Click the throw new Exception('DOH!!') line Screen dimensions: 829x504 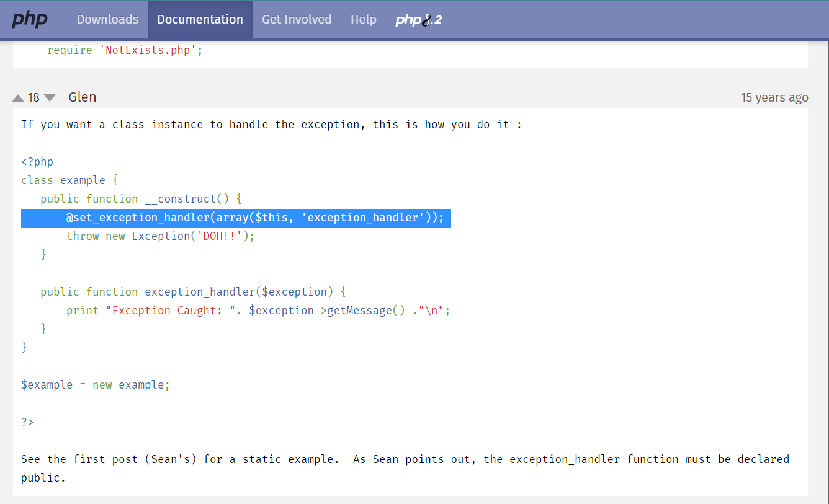(161, 236)
